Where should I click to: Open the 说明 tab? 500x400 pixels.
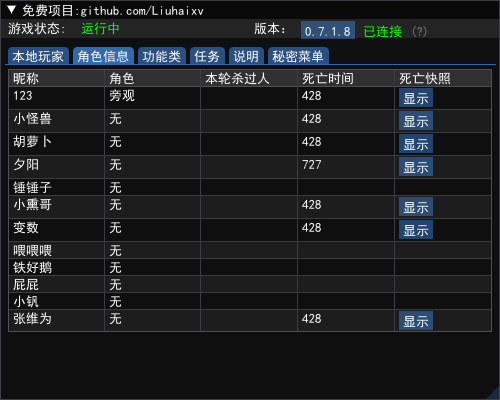[246, 56]
